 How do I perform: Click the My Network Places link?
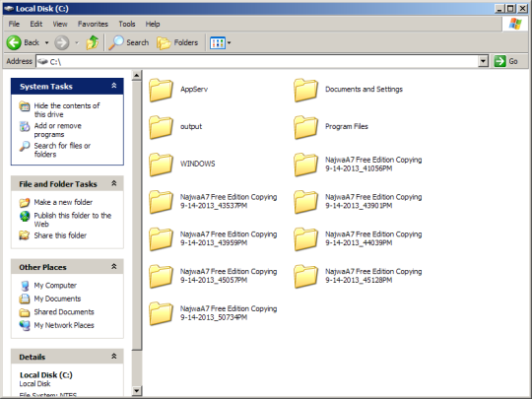64,325
